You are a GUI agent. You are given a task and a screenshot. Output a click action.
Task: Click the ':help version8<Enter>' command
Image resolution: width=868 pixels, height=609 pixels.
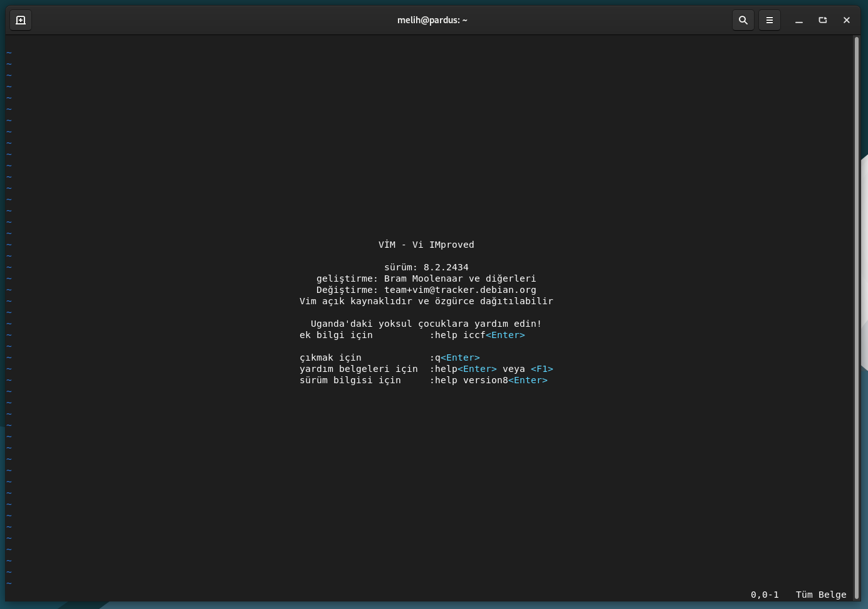point(488,380)
